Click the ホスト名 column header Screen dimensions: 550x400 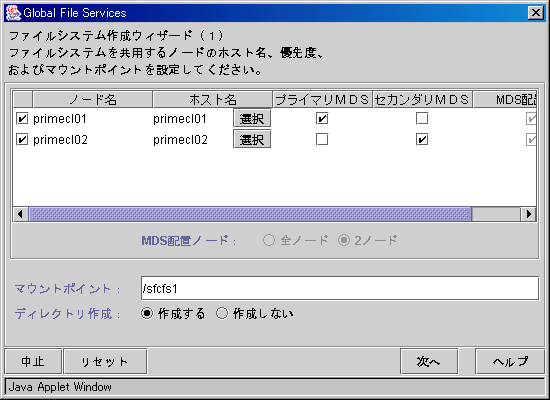[213, 99]
